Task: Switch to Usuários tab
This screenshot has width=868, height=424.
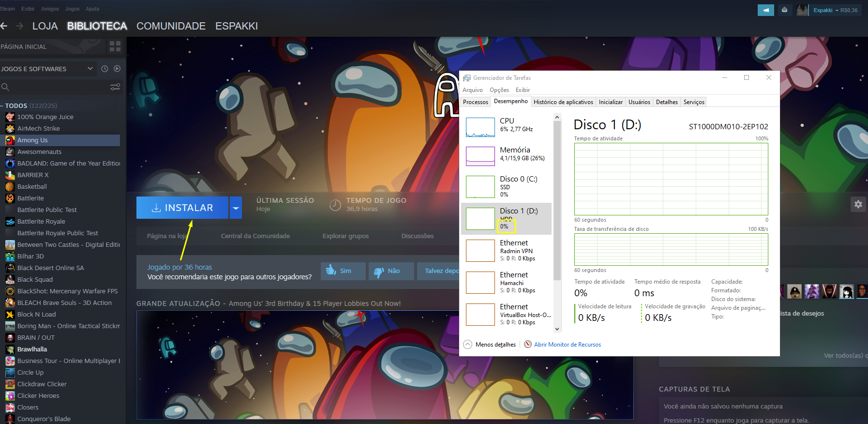Action: (639, 102)
